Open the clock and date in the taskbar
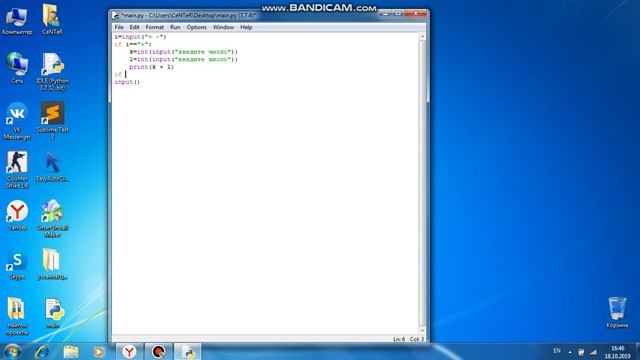 tap(618, 352)
